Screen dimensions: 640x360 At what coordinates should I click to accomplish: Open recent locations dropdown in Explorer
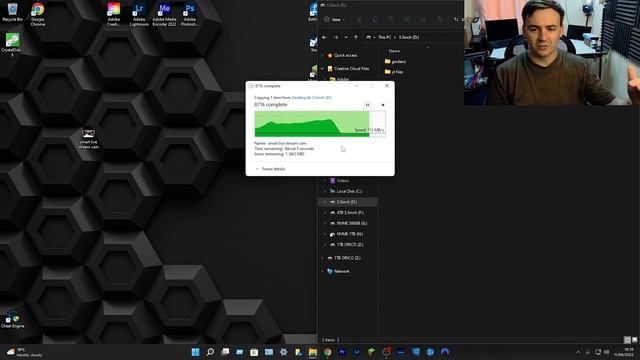click(x=346, y=37)
